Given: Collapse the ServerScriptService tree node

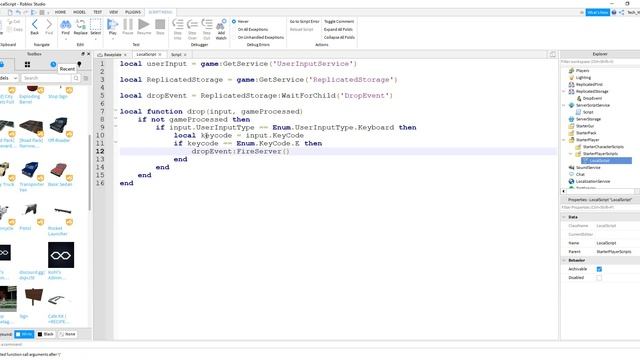Looking at the screenshot, I should tap(564, 105).
